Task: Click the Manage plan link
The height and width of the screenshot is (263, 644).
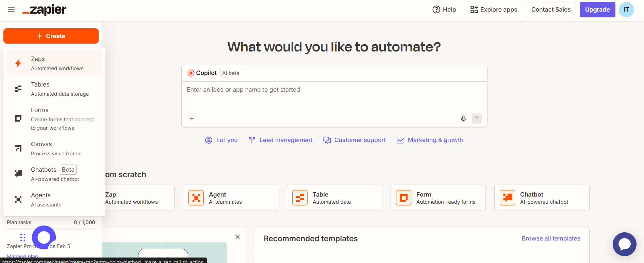Action: click(22, 256)
